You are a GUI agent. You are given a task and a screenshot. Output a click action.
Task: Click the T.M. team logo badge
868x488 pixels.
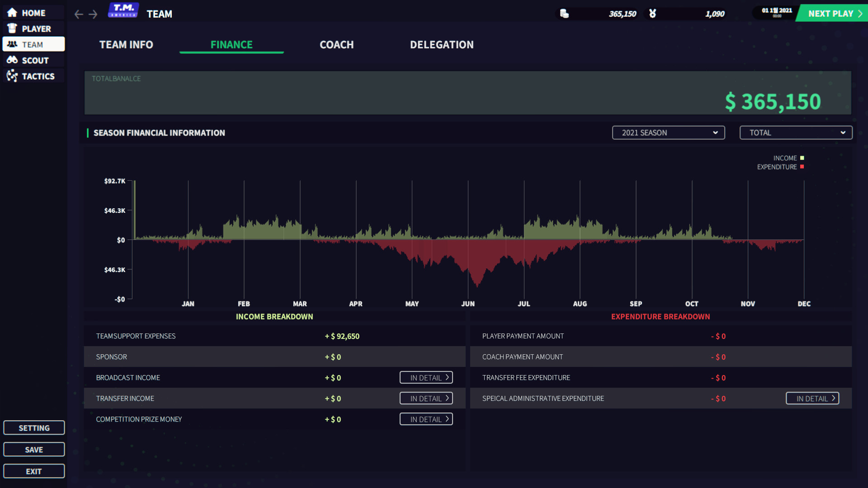click(x=123, y=10)
